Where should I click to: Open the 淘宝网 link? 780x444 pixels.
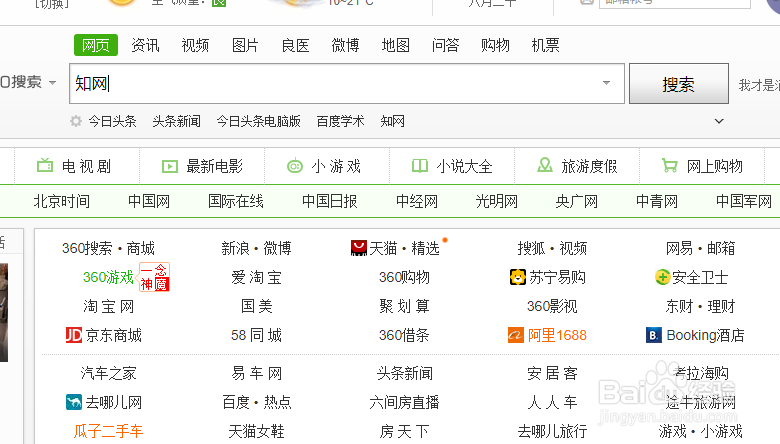coord(108,306)
